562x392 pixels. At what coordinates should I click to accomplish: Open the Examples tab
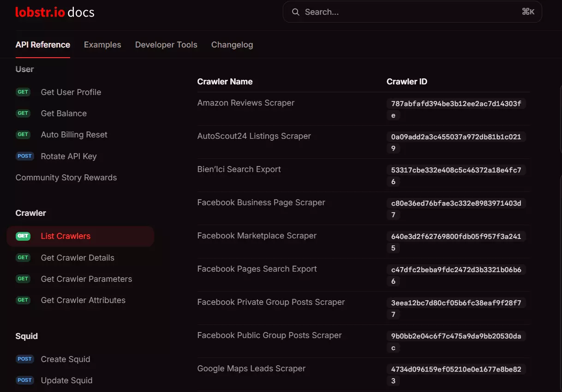102,45
